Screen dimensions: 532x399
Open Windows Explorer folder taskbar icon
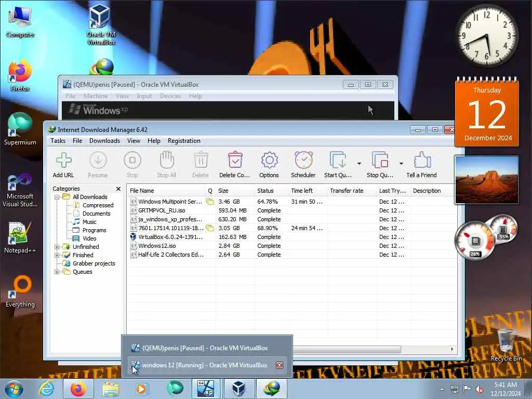(x=111, y=389)
